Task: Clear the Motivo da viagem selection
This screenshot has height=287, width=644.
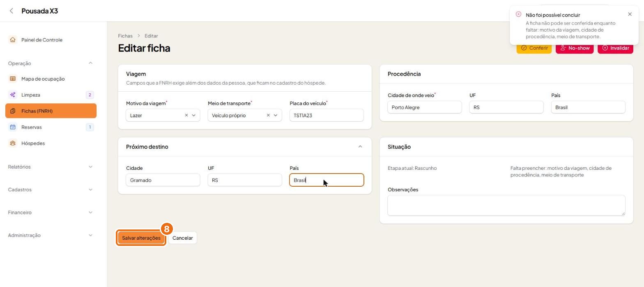Action: (x=186, y=115)
